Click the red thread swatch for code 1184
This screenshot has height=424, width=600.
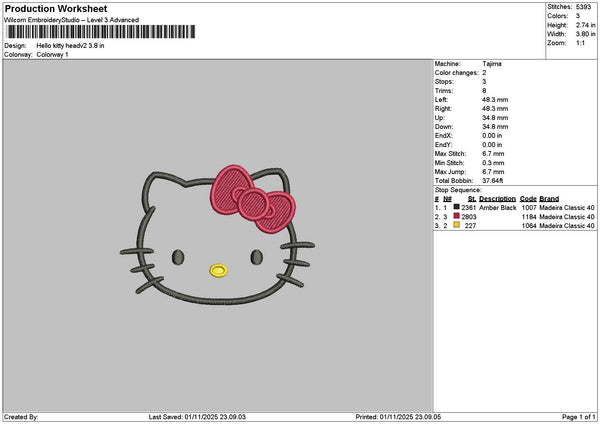[456, 216]
